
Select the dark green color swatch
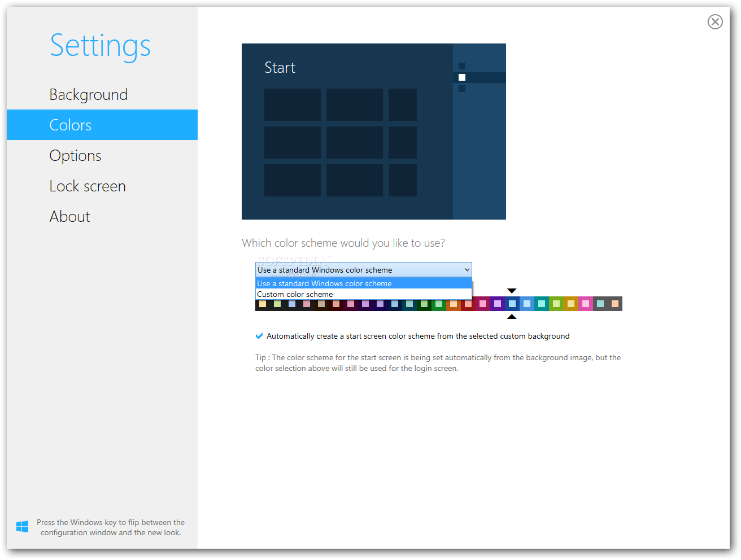[424, 304]
